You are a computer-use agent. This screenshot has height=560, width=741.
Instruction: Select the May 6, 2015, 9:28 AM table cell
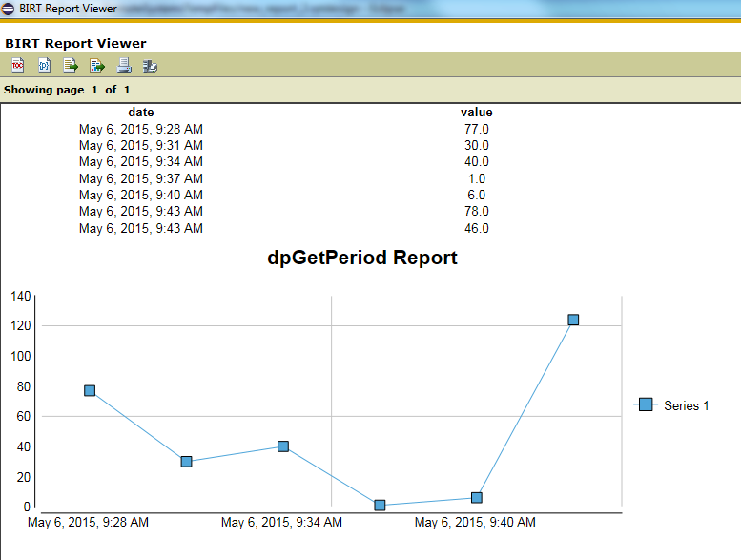tap(140, 129)
